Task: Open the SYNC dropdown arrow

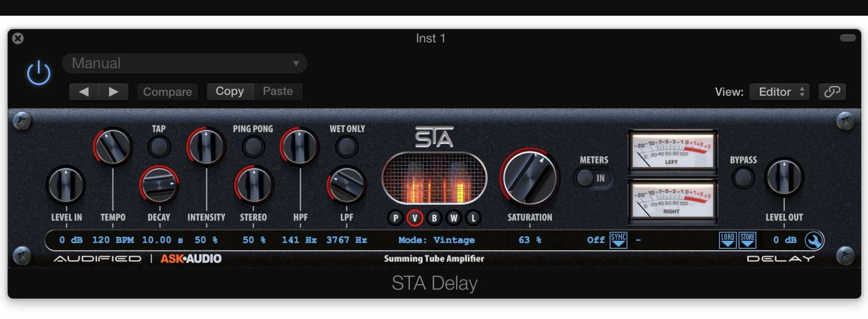Action: (x=618, y=240)
